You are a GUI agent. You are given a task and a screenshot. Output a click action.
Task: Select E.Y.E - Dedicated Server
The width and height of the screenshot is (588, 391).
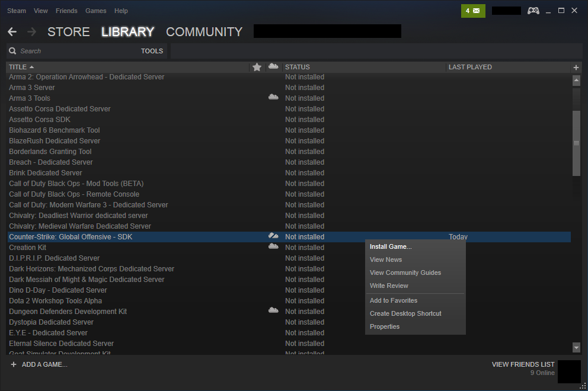[x=48, y=334]
